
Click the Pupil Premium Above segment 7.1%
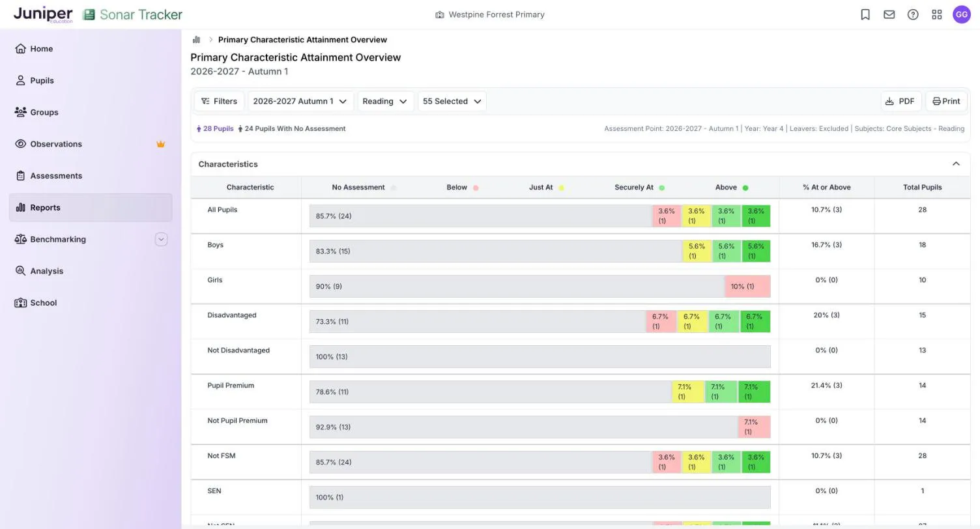(x=754, y=392)
